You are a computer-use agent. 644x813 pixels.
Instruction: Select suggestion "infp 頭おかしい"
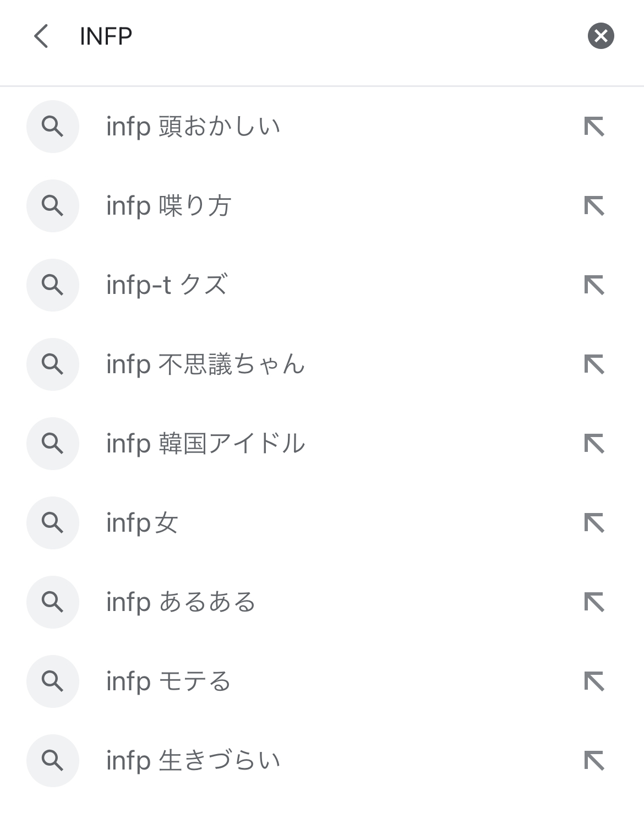pos(193,127)
